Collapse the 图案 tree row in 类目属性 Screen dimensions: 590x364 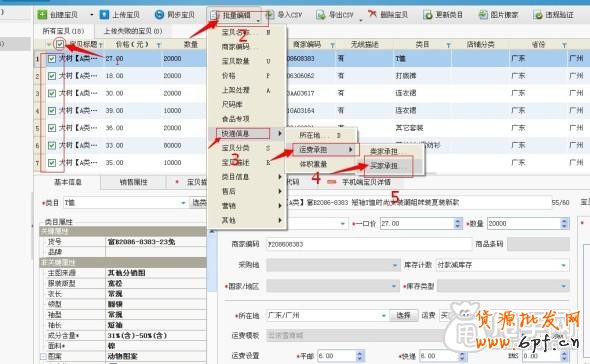point(44,356)
